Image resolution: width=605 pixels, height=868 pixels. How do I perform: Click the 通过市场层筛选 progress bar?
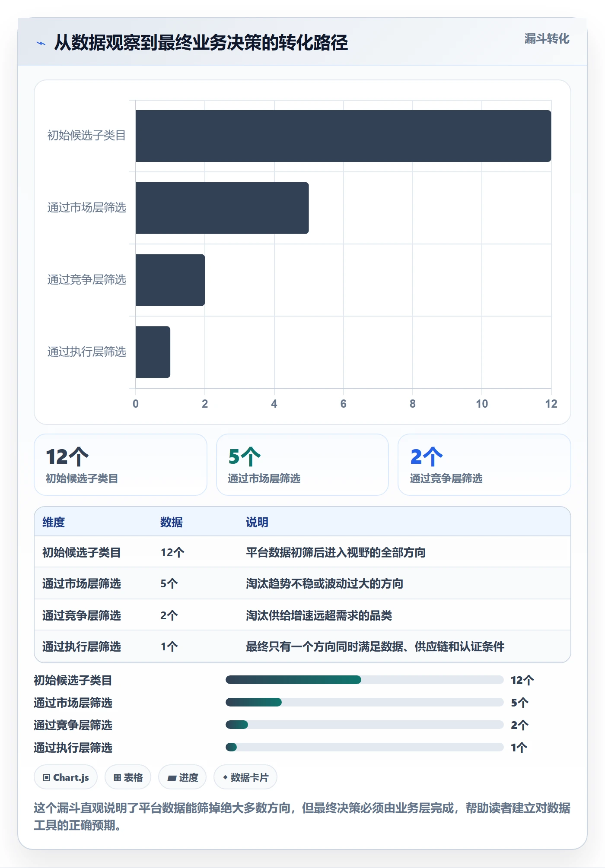tap(364, 702)
